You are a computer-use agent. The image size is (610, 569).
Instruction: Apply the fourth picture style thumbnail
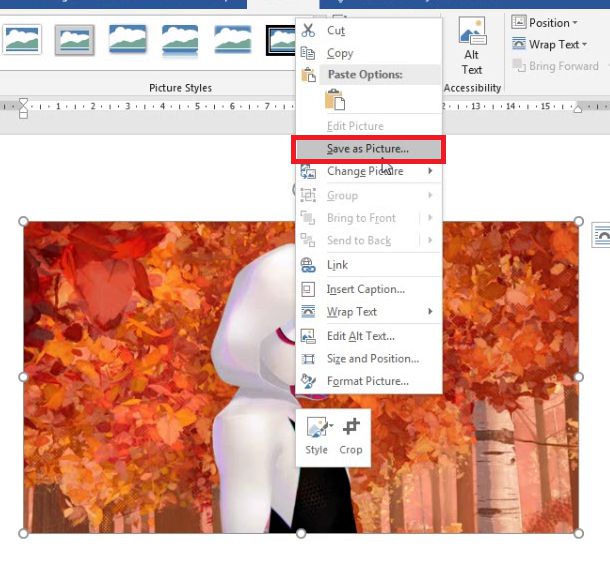(x=180, y=40)
